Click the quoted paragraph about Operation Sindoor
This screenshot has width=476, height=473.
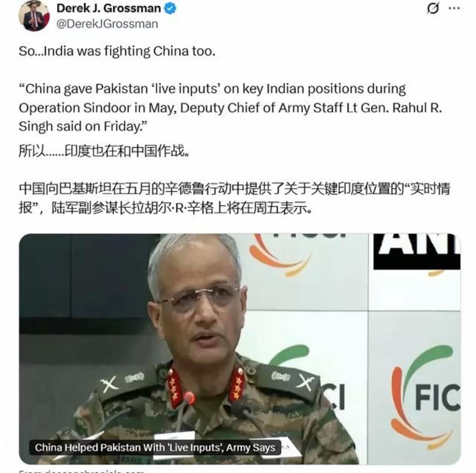pyautogui.click(x=230, y=107)
